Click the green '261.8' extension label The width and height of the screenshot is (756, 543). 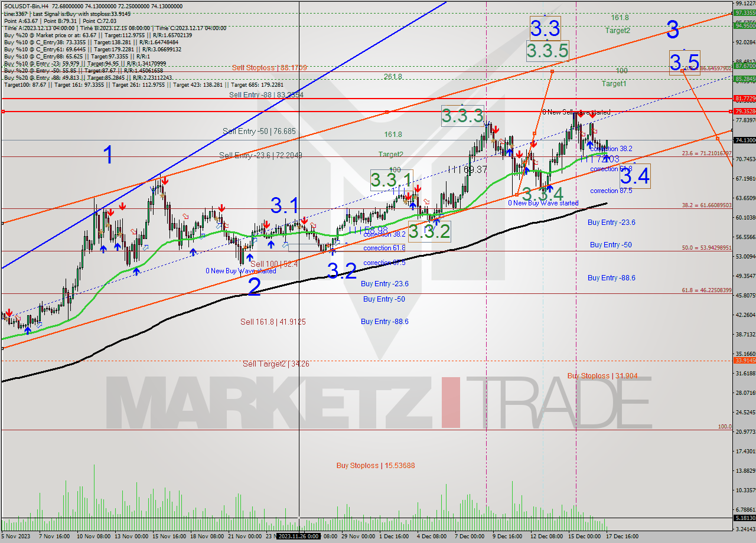(x=393, y=77)
